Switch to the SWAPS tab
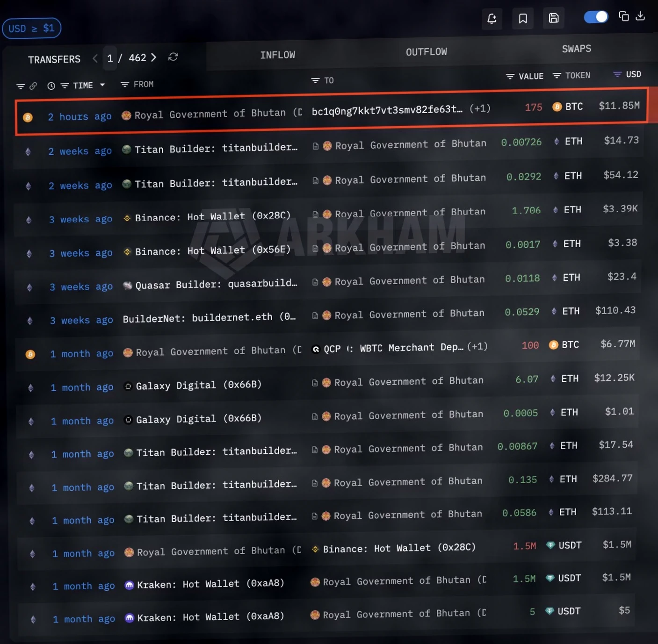Screen dimensions: 658x644 [x=576, y=49]
